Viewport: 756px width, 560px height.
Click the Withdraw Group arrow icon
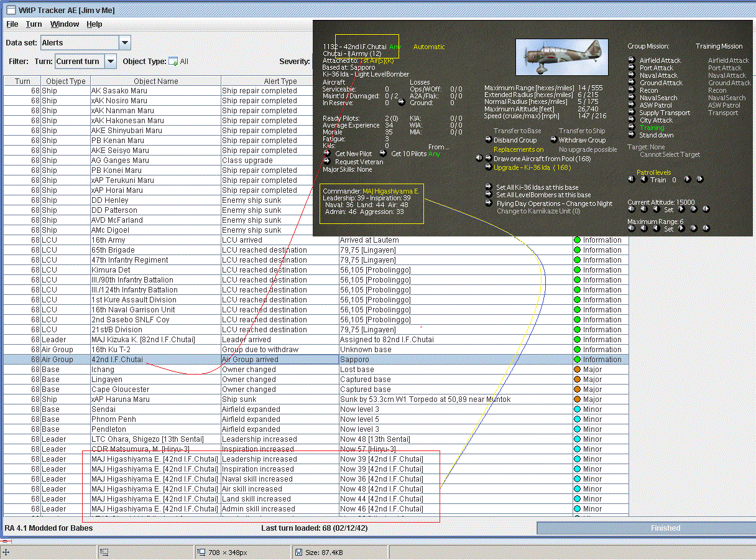[553, 140]
